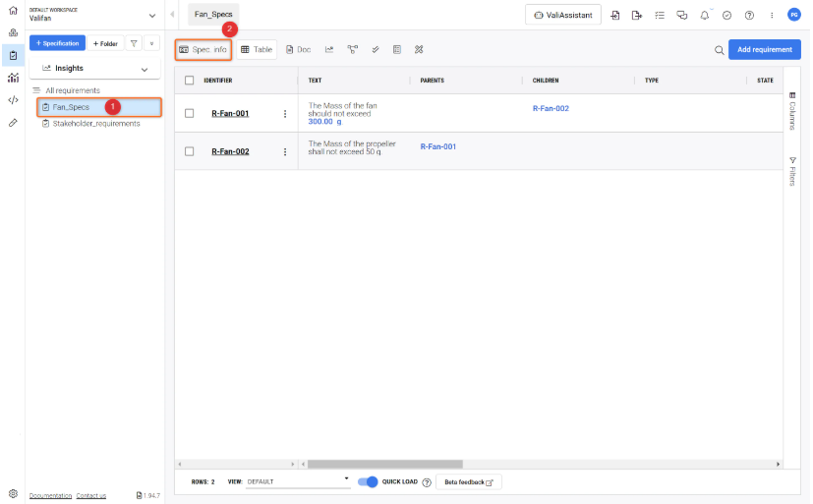Toggle the Quick Load switch
Viewport: 813px width, 504px height.
tap(368, 481)
